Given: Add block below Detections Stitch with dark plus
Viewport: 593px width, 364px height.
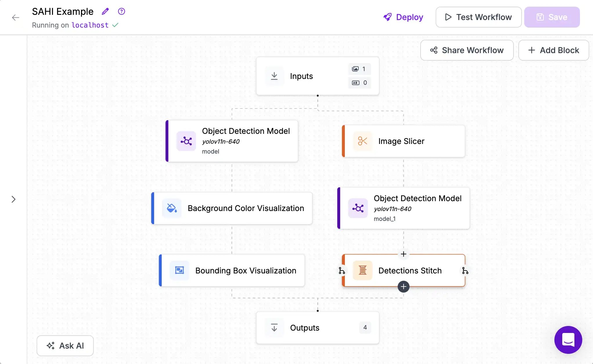Looking at the screenshot, I should (403, 287).
